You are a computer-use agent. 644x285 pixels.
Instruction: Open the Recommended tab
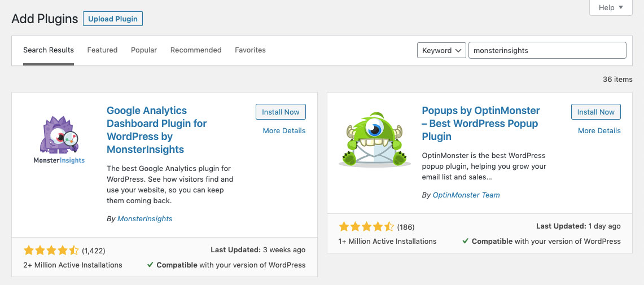point(196,50)
